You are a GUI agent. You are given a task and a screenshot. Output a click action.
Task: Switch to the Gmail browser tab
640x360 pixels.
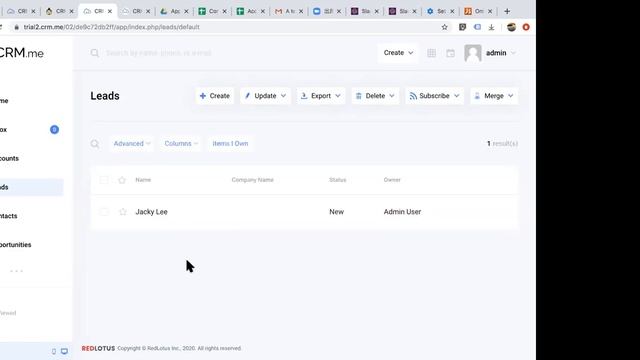(x=289, y=11)
